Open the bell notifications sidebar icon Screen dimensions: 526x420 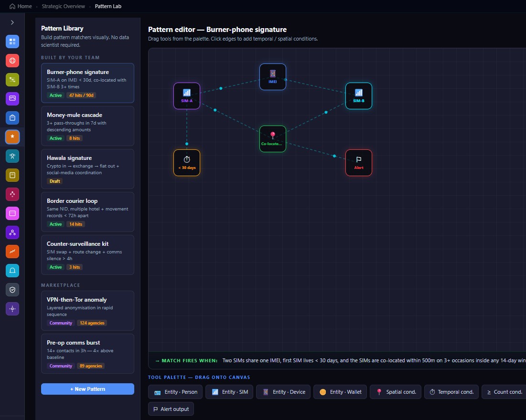(x=12, y=271)
